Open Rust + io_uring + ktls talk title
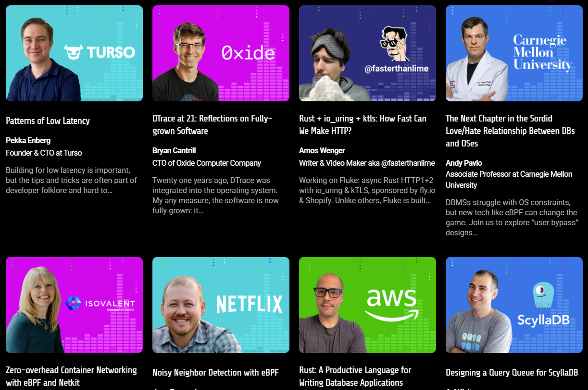The height and width of the screenshot is (390, 588). pos(363,125)
